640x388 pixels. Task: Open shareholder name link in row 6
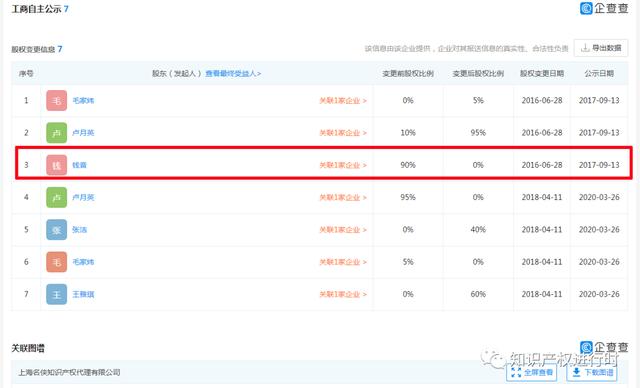pos(83,262)
